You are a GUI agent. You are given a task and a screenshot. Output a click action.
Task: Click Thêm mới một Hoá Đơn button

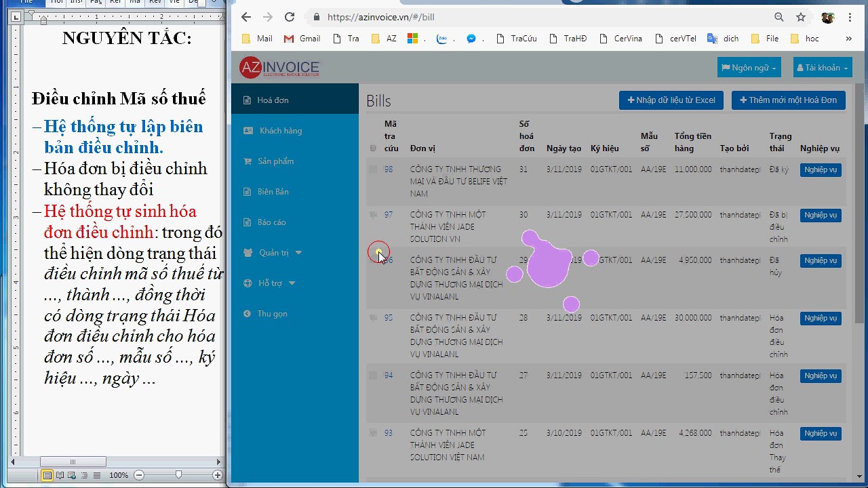(x=788, y=100)
